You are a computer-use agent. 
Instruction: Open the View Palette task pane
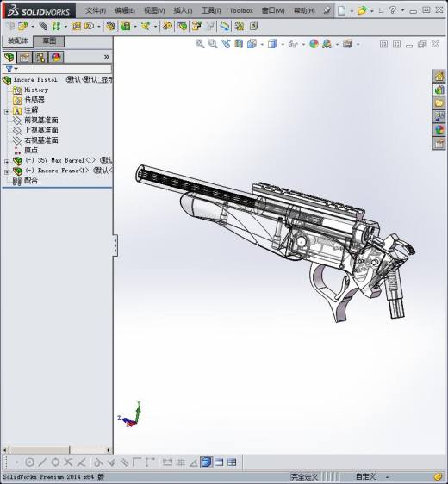pos(439,116)
